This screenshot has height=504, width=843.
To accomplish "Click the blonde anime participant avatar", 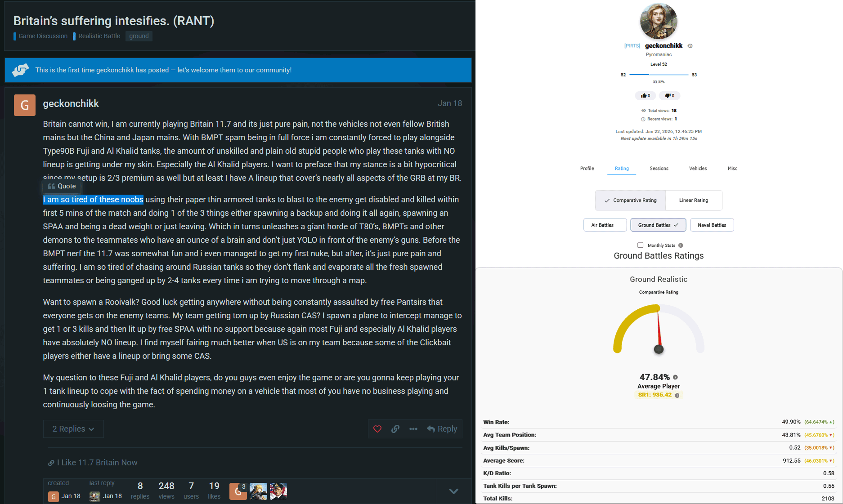I will [x=258, y=491].
